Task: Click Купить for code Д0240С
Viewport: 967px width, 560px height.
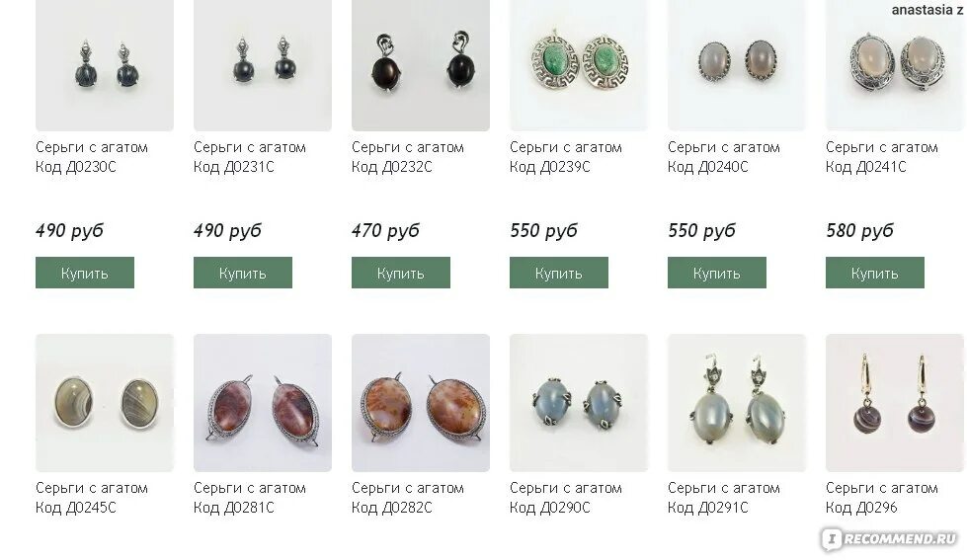Action: (717, 273)
